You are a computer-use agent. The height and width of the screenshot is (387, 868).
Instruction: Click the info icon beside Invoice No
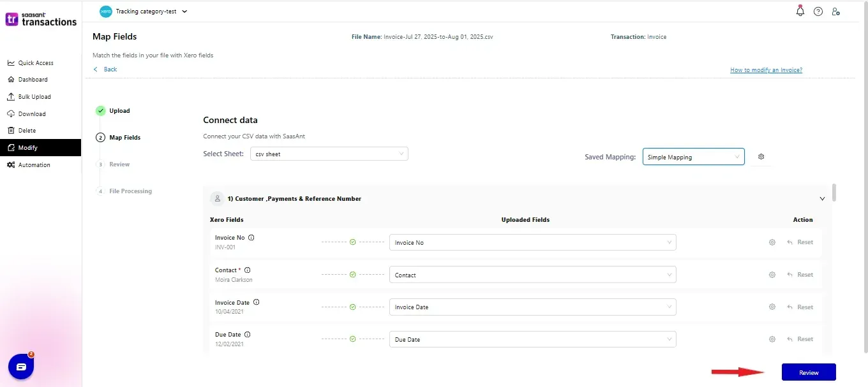click(x=251, y=238)
